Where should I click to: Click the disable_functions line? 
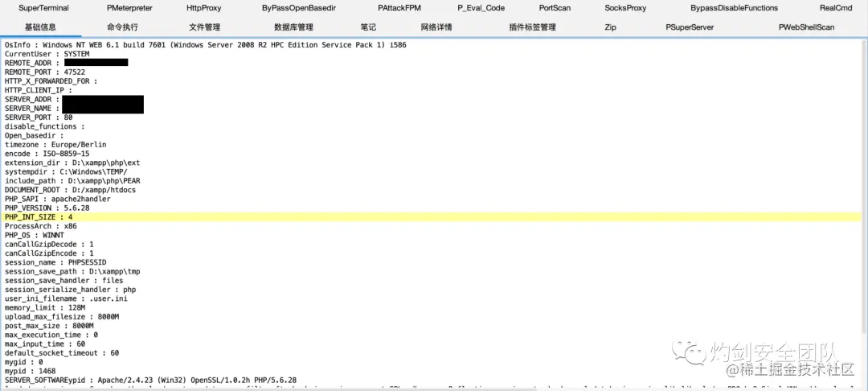click(45, 126)
